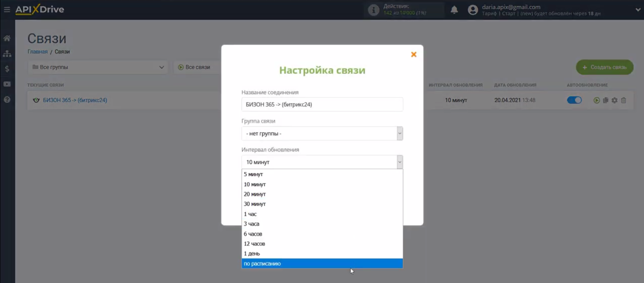The image size is (644, 283).
Task: Click the Все связи filter button
Action: pyautogui.click(x=197, y=67)
